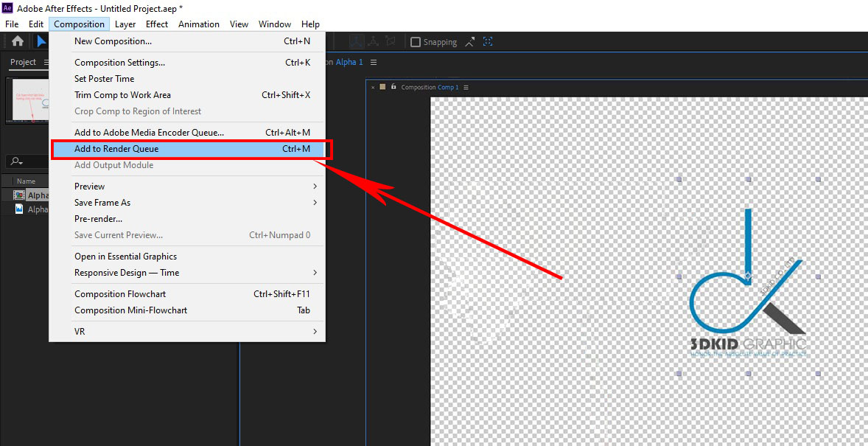This screenshot has width=868, height=446.
Task: Enable Snapping in the toolbar
Action: pyautogui.click(x=415, y=42)
